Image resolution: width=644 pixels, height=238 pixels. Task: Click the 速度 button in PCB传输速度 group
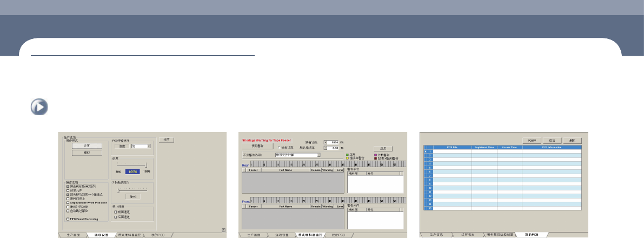click(x=122, y=146)
